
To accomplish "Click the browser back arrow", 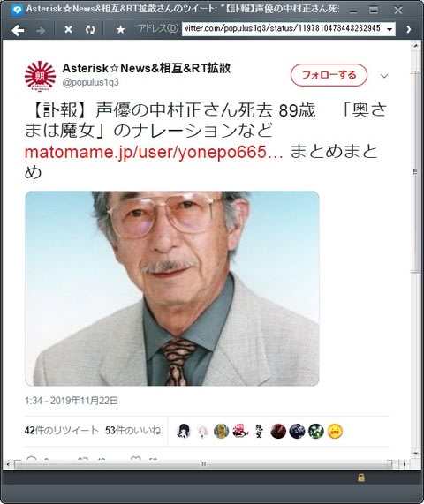I will coord(18,30).
